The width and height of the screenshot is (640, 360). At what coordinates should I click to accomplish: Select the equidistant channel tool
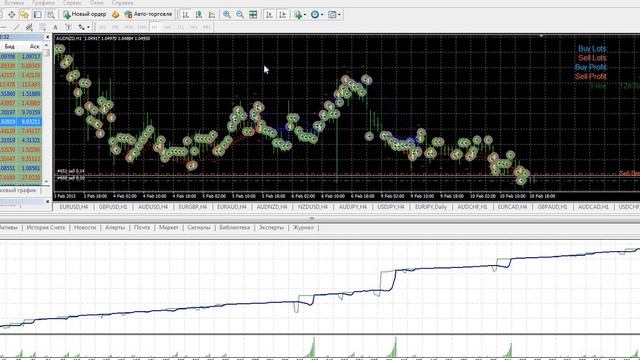(x=29, y=27)
